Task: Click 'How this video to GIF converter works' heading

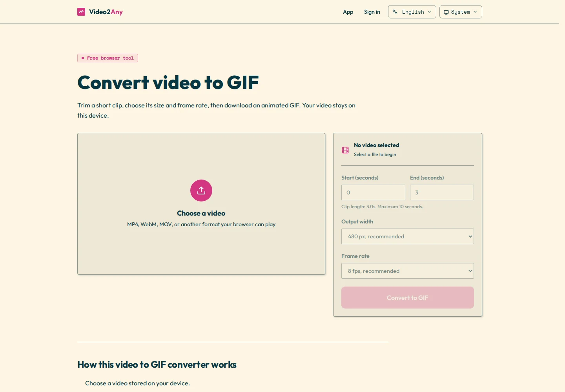Action: pos(157,365)
